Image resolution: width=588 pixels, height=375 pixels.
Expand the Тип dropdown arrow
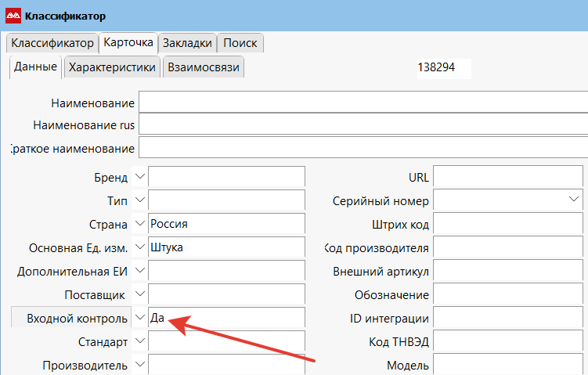(139, 200)
